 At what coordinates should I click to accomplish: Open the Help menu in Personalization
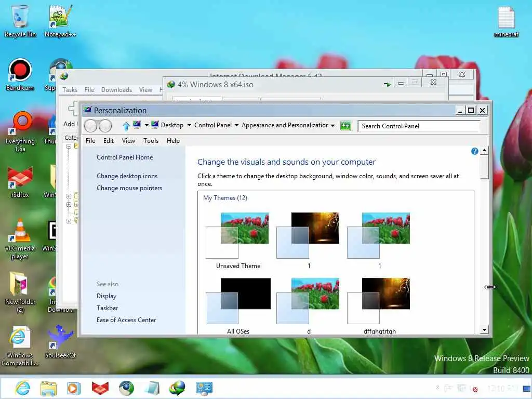173,141
